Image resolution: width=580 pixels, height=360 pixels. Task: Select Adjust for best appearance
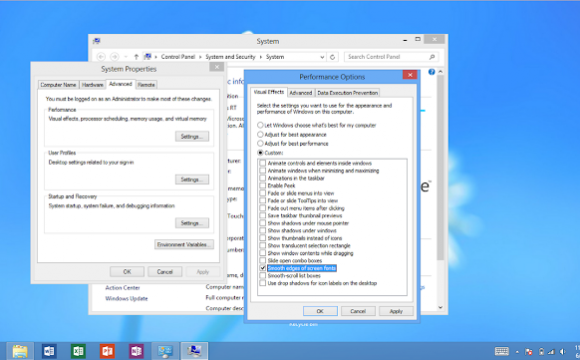pyautogui.click(x=260, y=134)
